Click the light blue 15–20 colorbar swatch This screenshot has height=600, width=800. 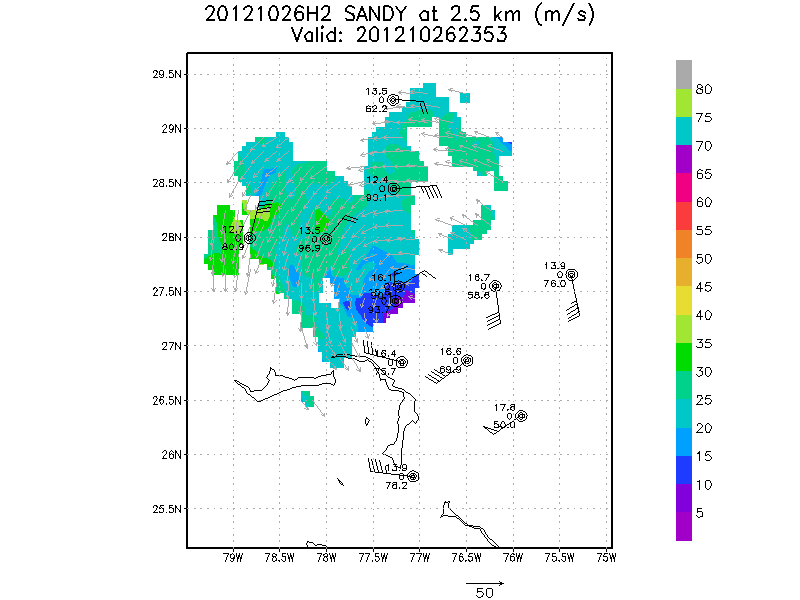[x=684, y=442]
